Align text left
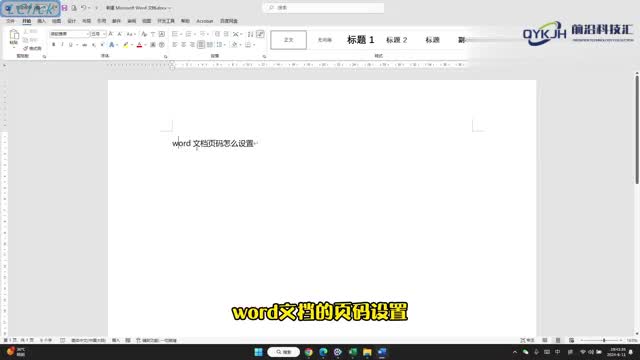 point(175,45)
